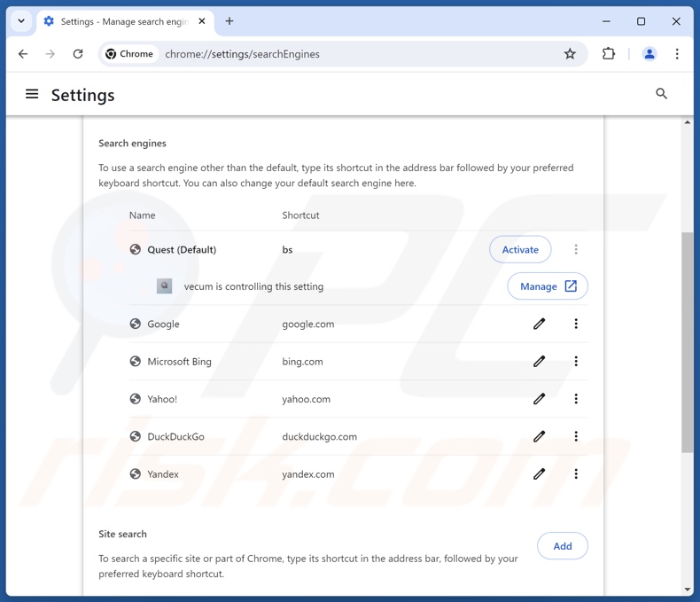Click the yahoo.com shortcut text
700x602 pixels.
click(x=307, y=399)
